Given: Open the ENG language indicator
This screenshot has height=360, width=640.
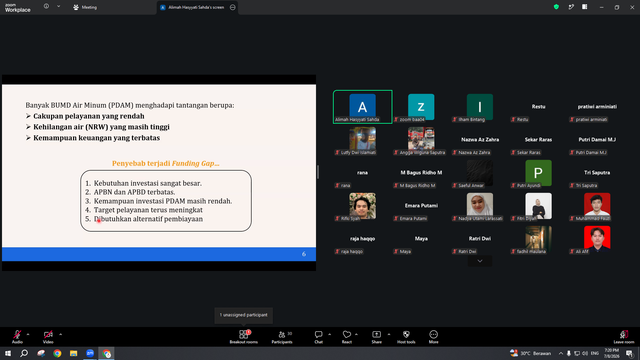Looking at the screenshot, I should pyautogui.click(x=595, y=353).
